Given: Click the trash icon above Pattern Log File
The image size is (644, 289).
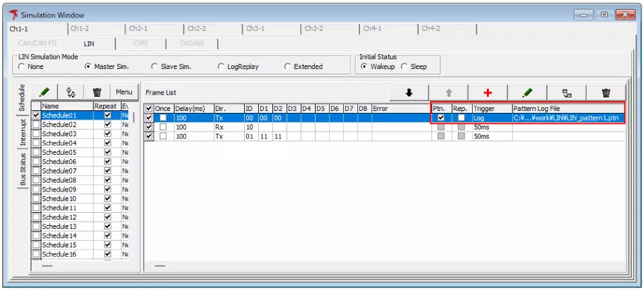Looking at the screenshot, I should tap(605, 93).
